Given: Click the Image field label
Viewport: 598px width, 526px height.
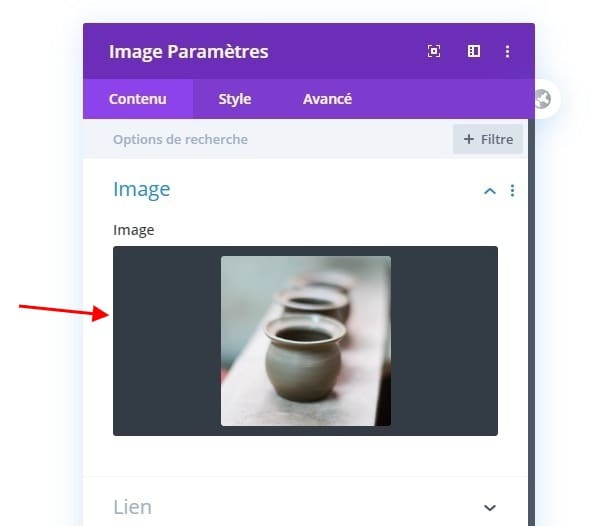Looking at the screenshot, I should [133, 230].
